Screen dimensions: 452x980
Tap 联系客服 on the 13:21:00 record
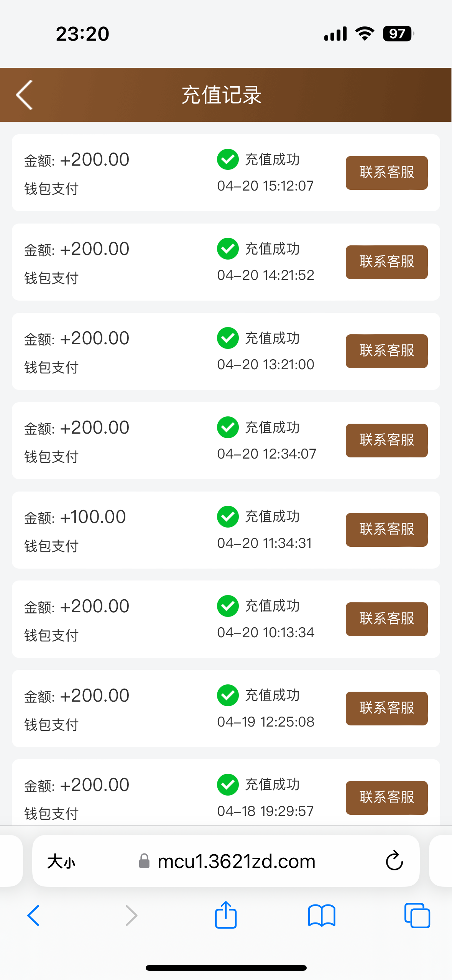click(386, 351)
